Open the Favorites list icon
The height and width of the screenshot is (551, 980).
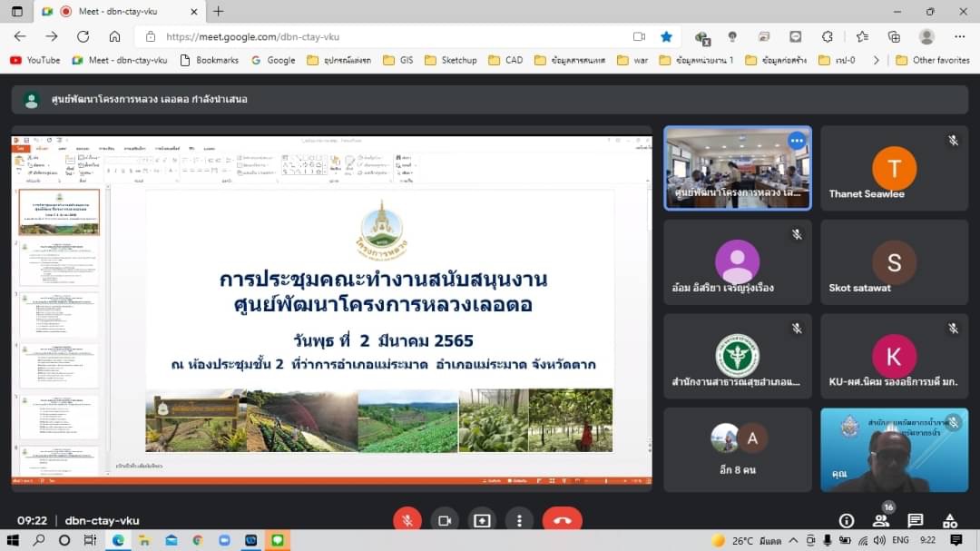[x=863, y=37]
